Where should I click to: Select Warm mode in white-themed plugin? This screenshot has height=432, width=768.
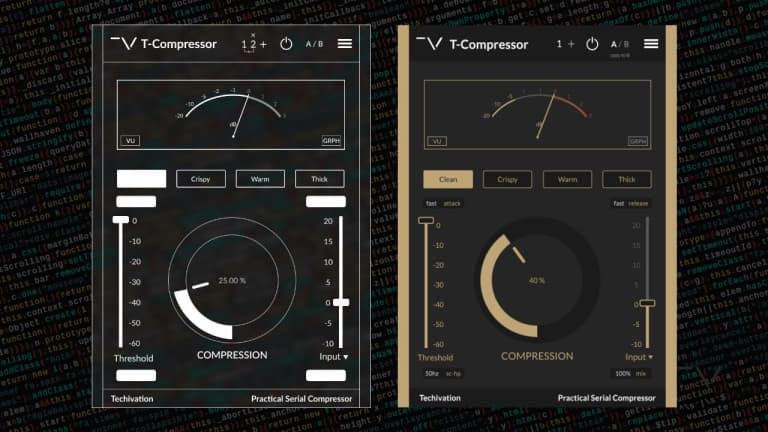click(260, 179)
